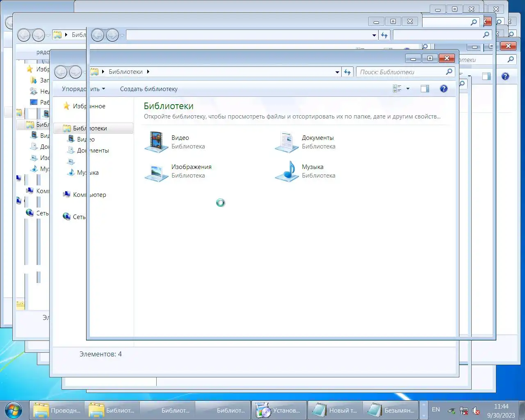Open the Упорядочить dropdown menu
The image size is (525, 420).
(84, 89)
